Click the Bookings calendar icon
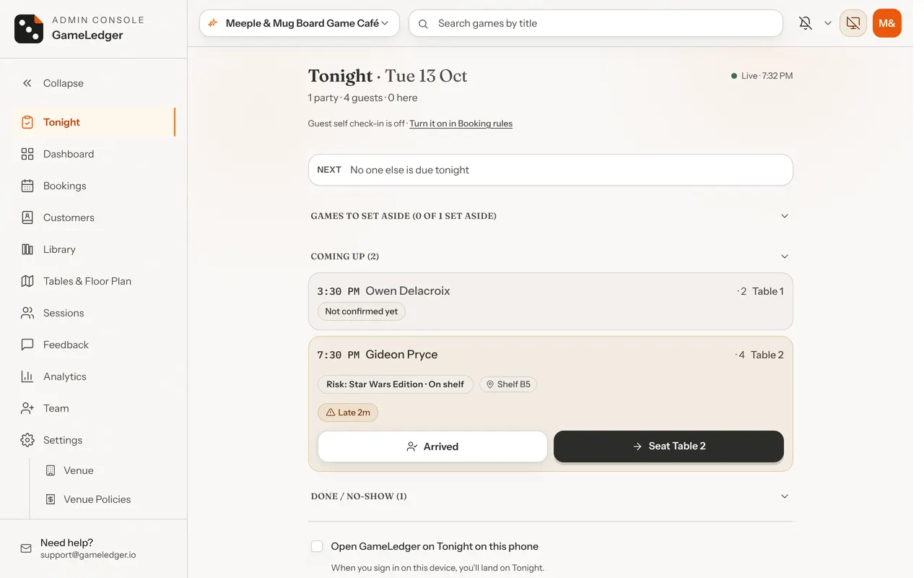 pos(27,186)
